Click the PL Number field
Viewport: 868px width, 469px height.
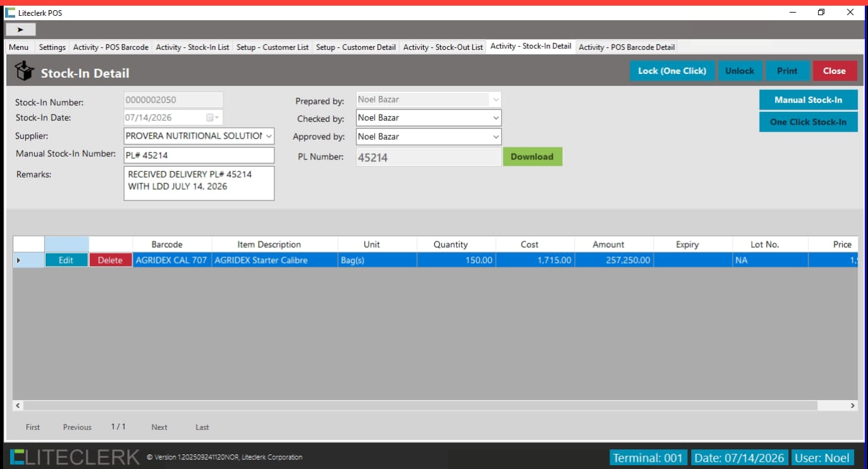[429, 157]
